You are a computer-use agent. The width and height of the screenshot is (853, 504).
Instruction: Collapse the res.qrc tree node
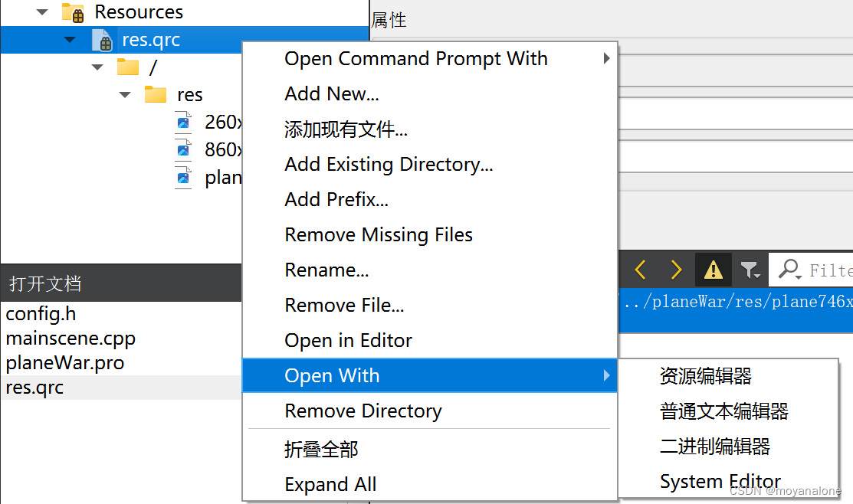point(71,39)
